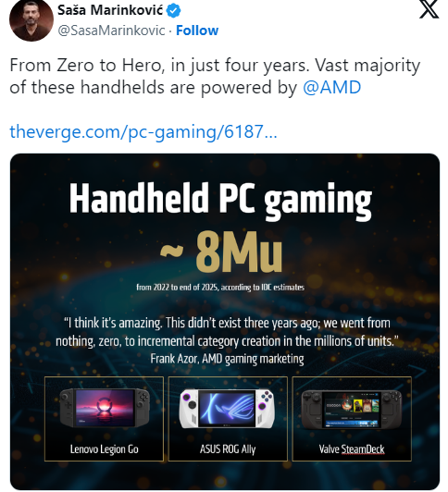Open Saša Marinković's profile picture
Viewport: 448px width, 492px height.
pyautogui.click(x=31, y=20)
